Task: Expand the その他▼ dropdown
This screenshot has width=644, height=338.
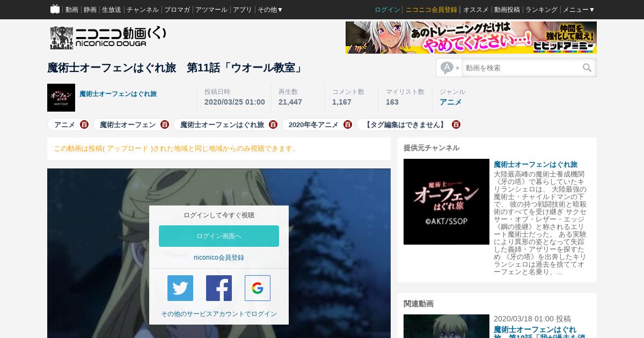Action: [270, 10]
